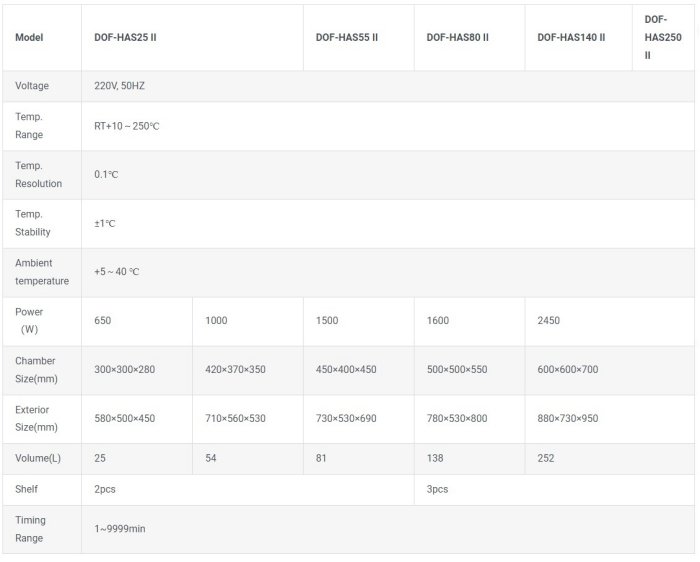Screen dimensions: 700x562
Task: Select the ±1℃ temperature stability value
Action: tap(104, 223)
